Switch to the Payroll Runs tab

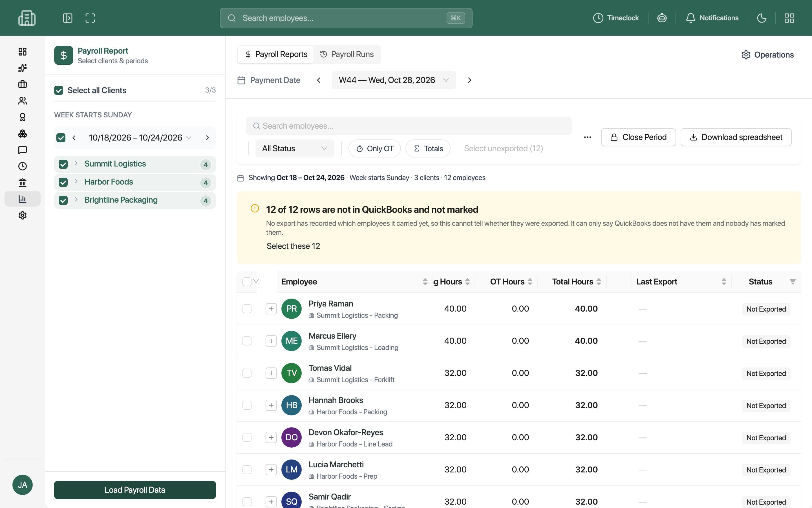tap(347, 54)
